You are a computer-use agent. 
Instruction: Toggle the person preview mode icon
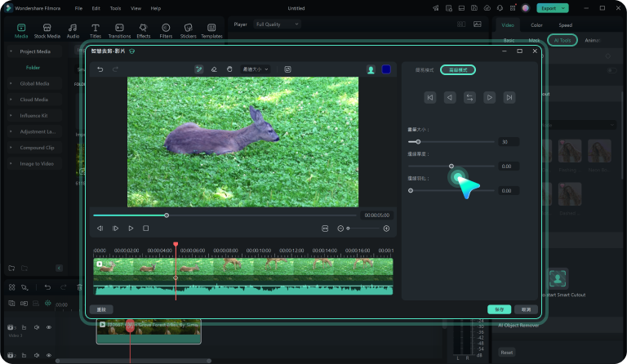pos(371,69)
